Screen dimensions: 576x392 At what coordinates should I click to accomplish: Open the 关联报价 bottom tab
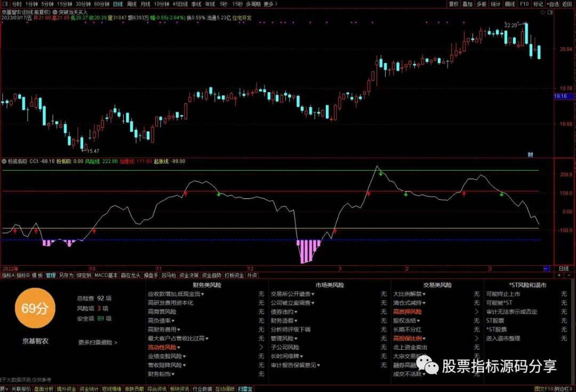pyautogui.click(x=21, y=389)
